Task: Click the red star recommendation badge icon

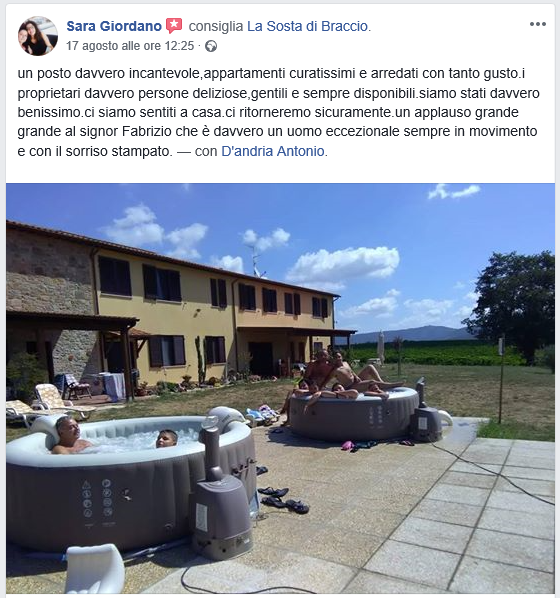Action: (x=174, y=26)
